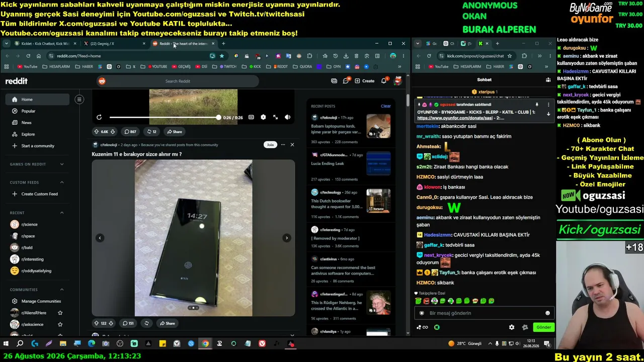This screenshot has height=362, width=644.
Task: Expand the pinned message in Kick chat
Action: coord(548,114)
